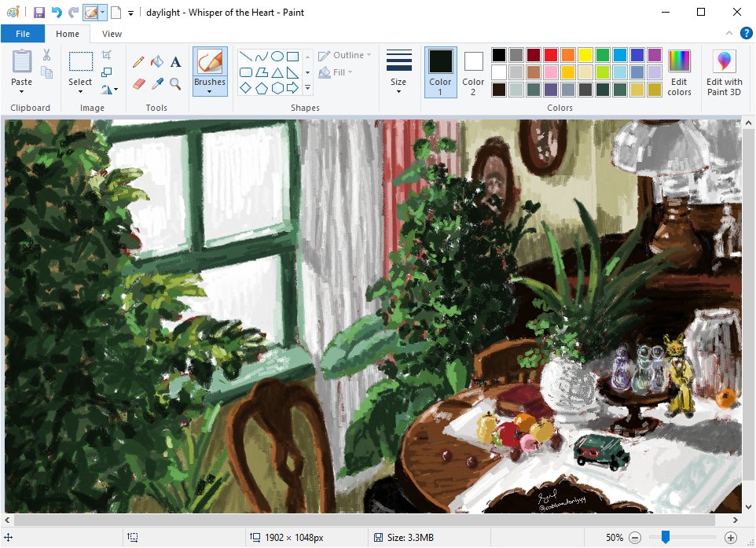Viewport: 756px width, 548px height.
Task: Switch to the Home tab
Action: tap(68, 34)
